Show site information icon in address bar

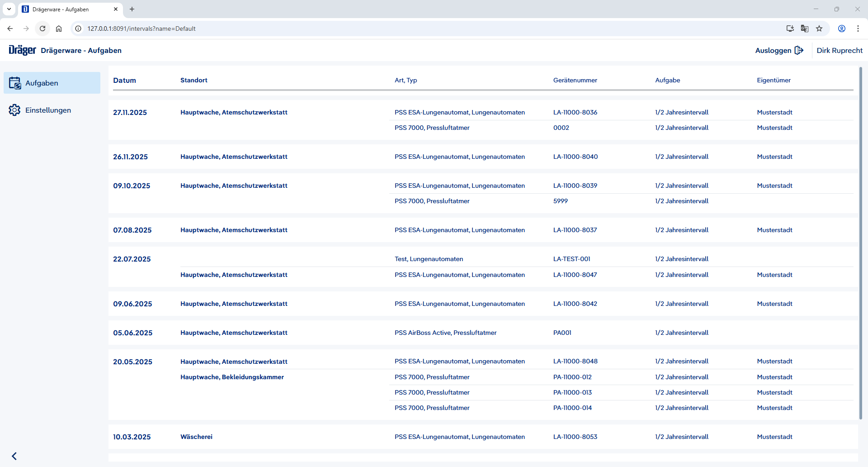[x=78, y=29]
